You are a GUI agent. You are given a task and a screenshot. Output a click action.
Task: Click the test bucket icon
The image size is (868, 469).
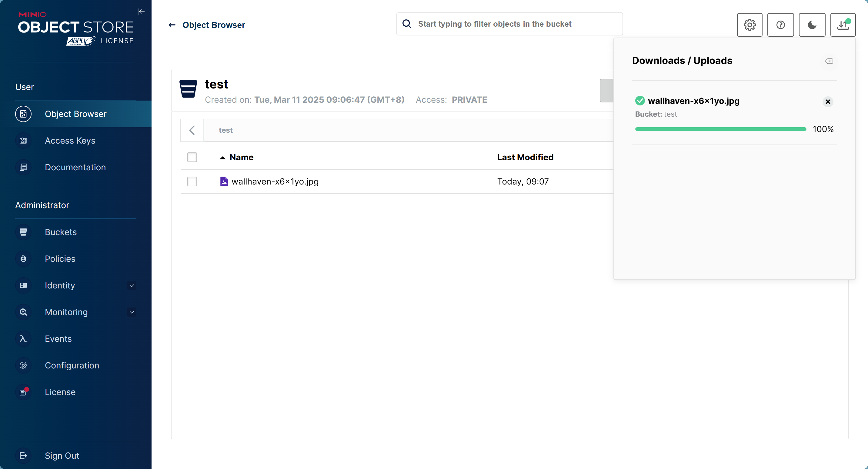[188, 89]
